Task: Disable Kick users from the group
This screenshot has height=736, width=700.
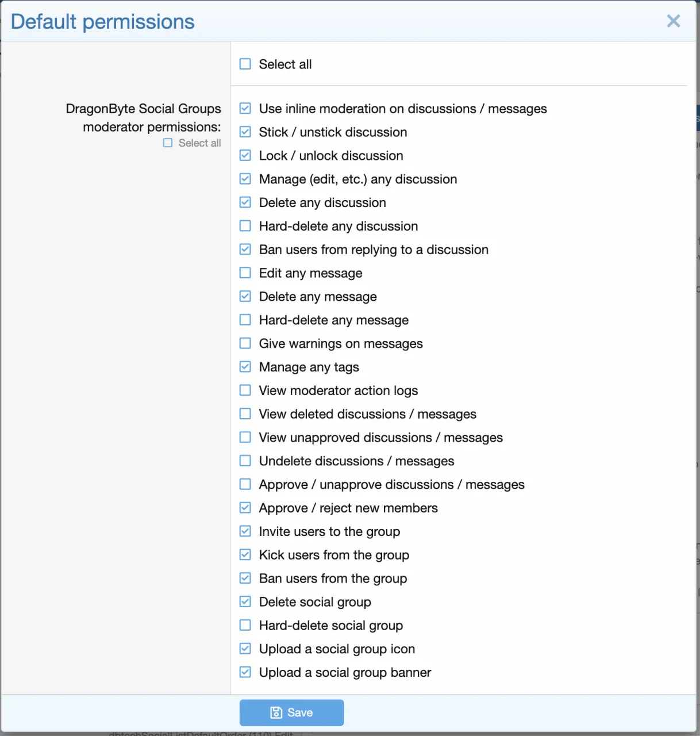Action: pyautogui.click(x=245, y=555)
